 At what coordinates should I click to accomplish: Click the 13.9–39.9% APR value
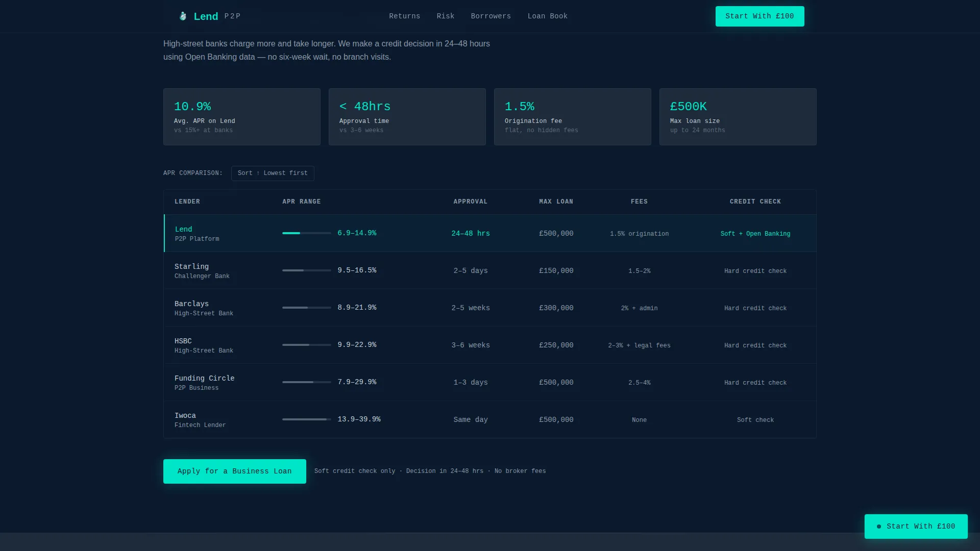pyautogui.click(x=359, y=419)
